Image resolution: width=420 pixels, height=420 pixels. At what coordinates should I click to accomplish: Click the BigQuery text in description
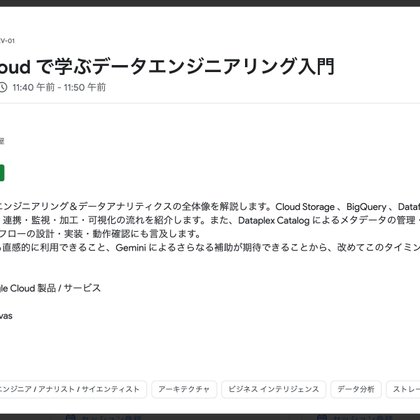click(x=366, y=207)
